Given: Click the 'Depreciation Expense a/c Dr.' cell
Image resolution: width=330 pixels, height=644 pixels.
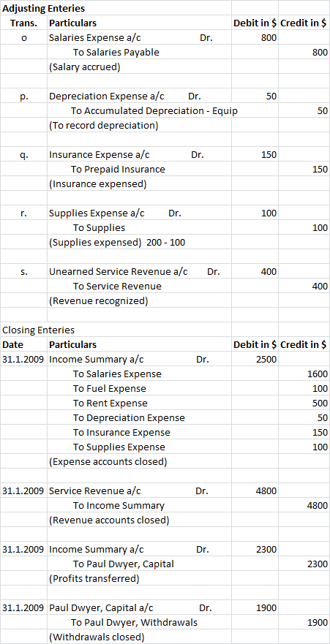Looking at the screenshot, I should coord(139,96).
